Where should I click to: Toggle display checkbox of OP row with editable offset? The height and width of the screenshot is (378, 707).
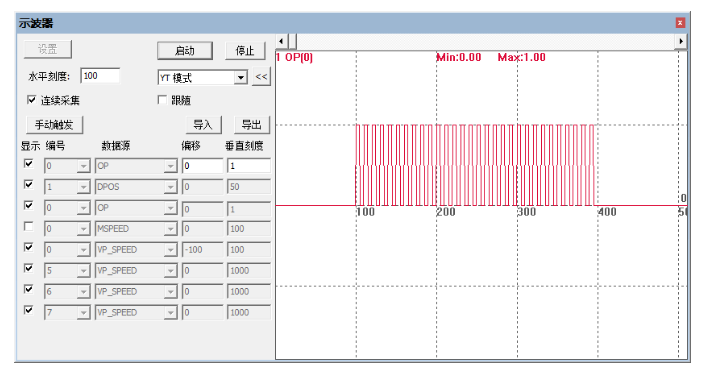(x=28, y=163)
